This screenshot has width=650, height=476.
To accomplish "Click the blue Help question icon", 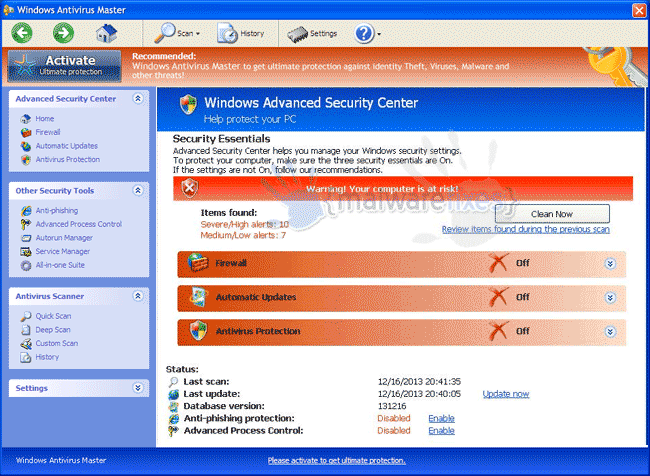I will [x=364, y=34].
